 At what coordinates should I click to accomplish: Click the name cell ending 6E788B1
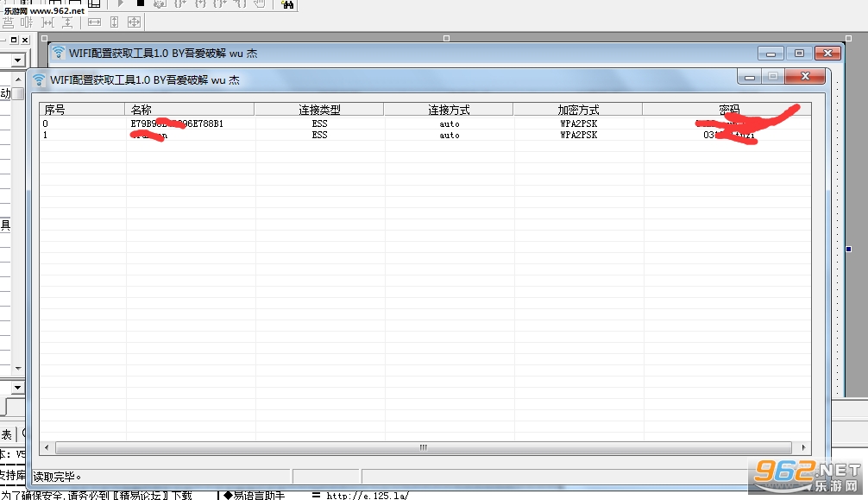pyautogui.click(x=177, y=123)
